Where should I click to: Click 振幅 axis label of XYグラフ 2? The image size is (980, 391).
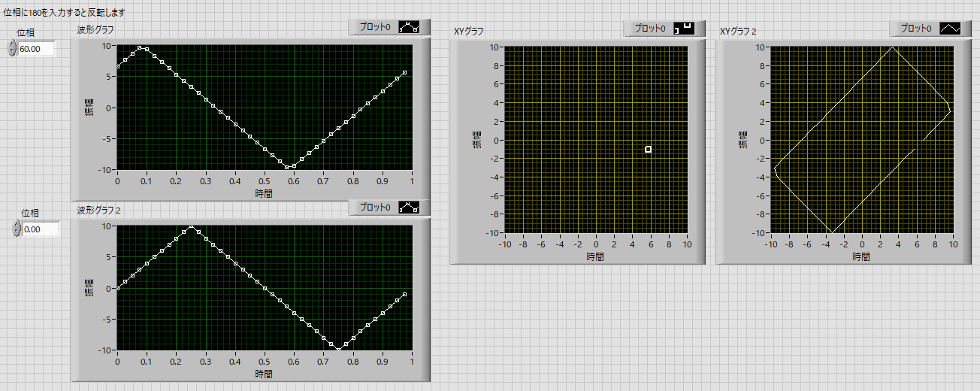pos(743,140)
